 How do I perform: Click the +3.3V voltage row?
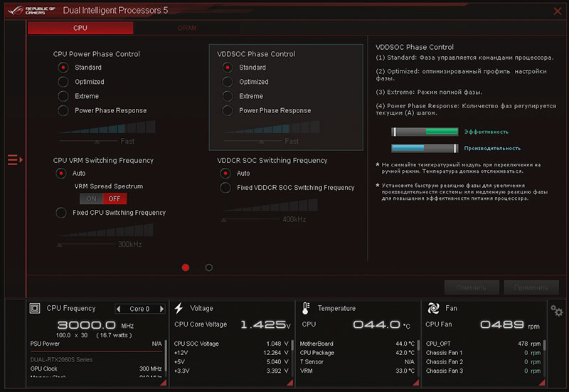(x=230, y=371)
